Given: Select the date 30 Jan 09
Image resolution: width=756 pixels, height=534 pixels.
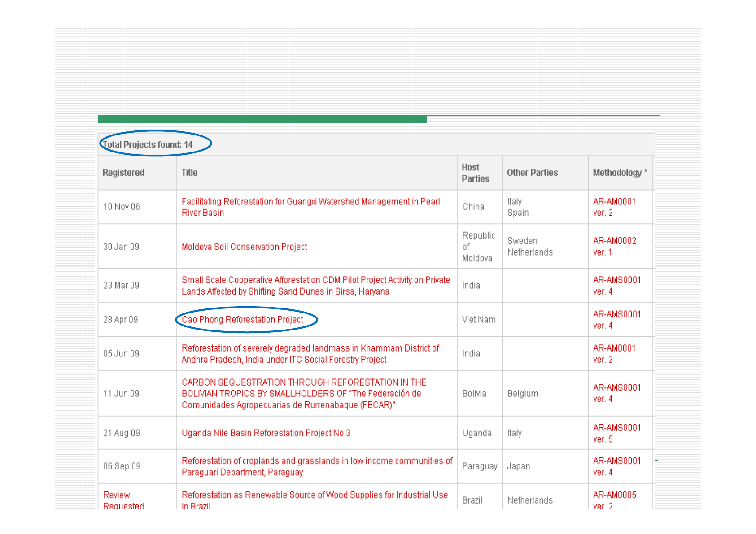Looking at the screenshot, I should pyautogui.click(x=121, y=247).
